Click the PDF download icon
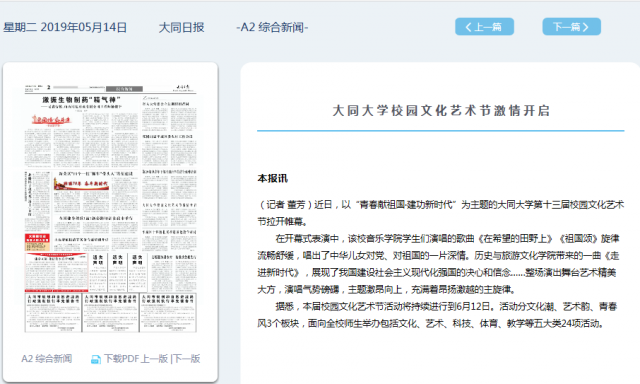The height and width of the screenshot is (384, 640). click(96, 359)
